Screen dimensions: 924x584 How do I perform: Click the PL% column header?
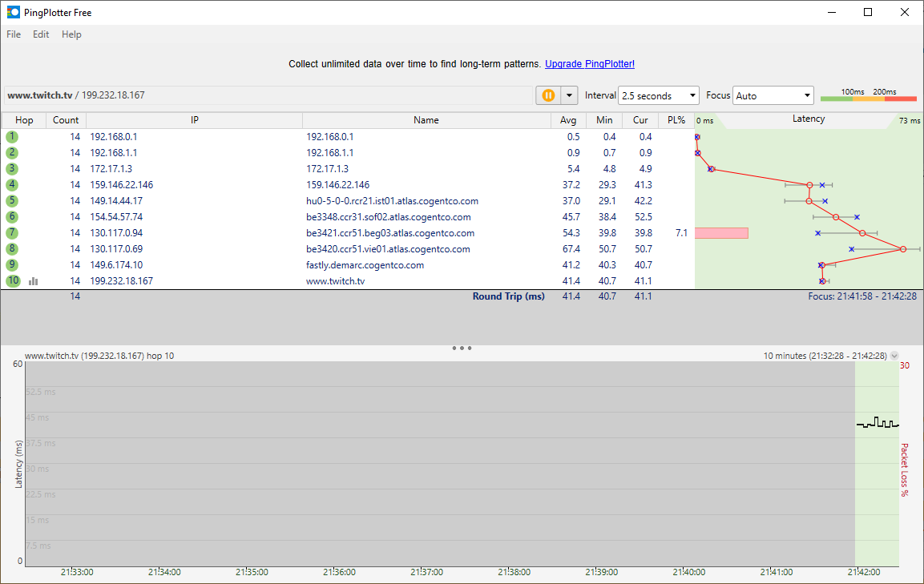676,120
